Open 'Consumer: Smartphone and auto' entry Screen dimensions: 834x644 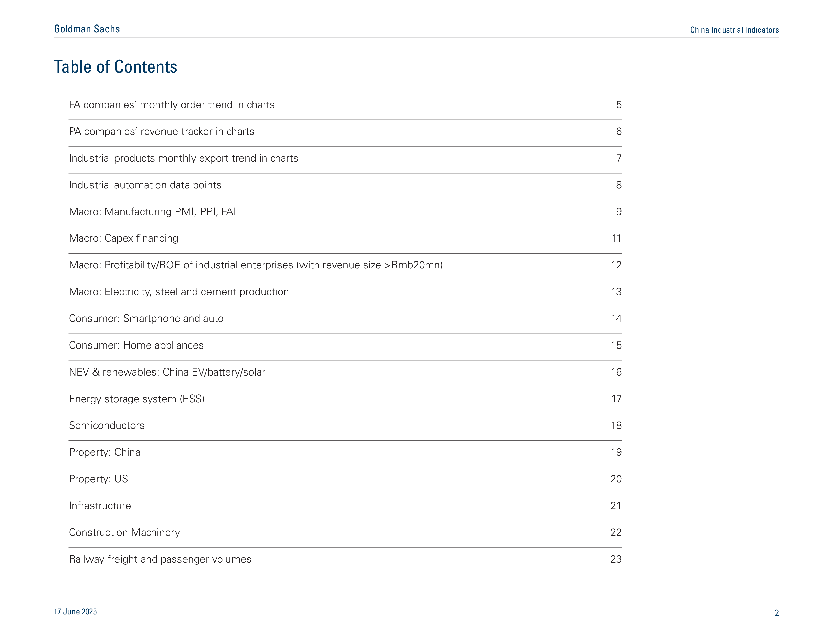tap(146, 318)
